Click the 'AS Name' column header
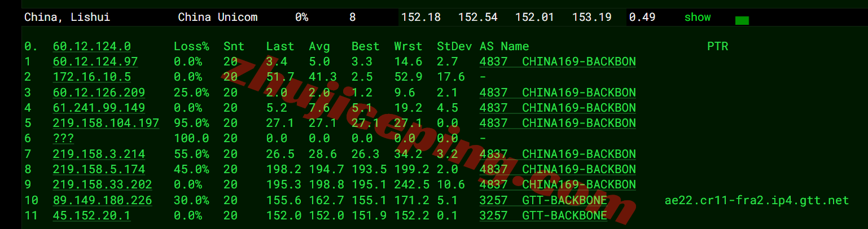Screen dimensions: 868x229 pos(505,46)
